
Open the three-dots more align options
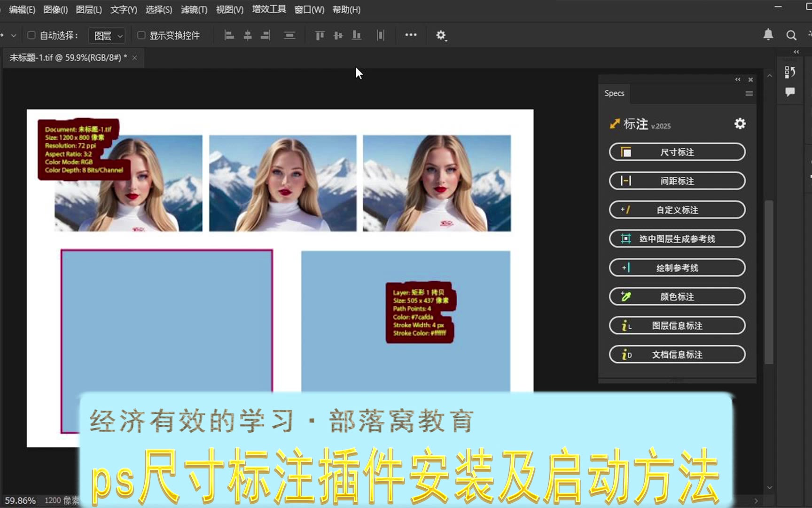point(411,35)
